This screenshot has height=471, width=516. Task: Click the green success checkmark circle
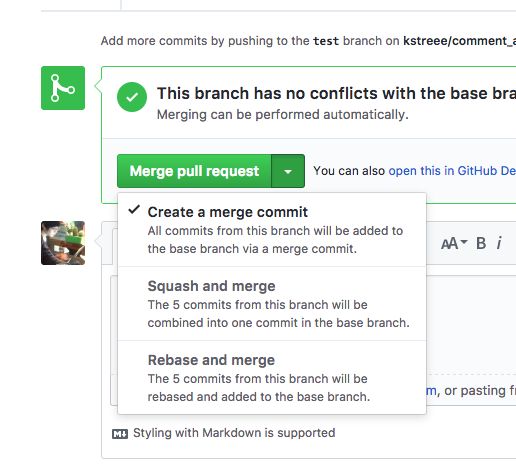[x=132, y=97]
